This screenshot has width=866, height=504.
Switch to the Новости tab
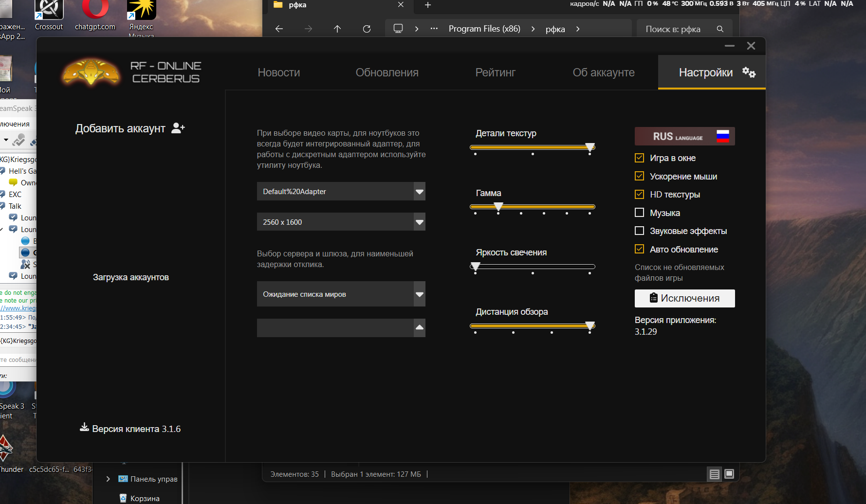(x=278, y=72)
